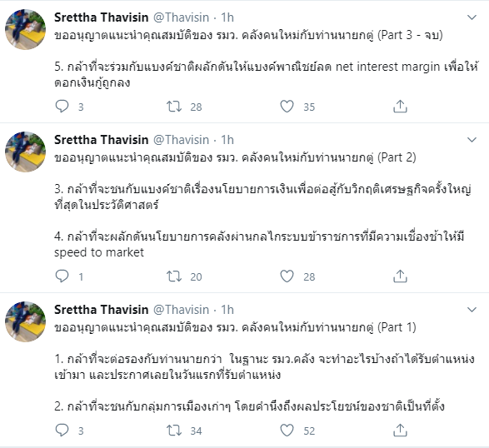Open the 1h timestamp of Part 1 tweet
This screenshot has height=448, width=489.
click(227, 310)
